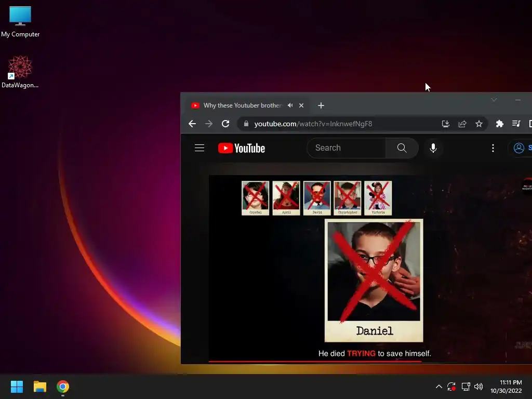Open the My Computer desktop icon
Image resolution: width=532 pixels, height=399 pixels.
coord(20,21)
